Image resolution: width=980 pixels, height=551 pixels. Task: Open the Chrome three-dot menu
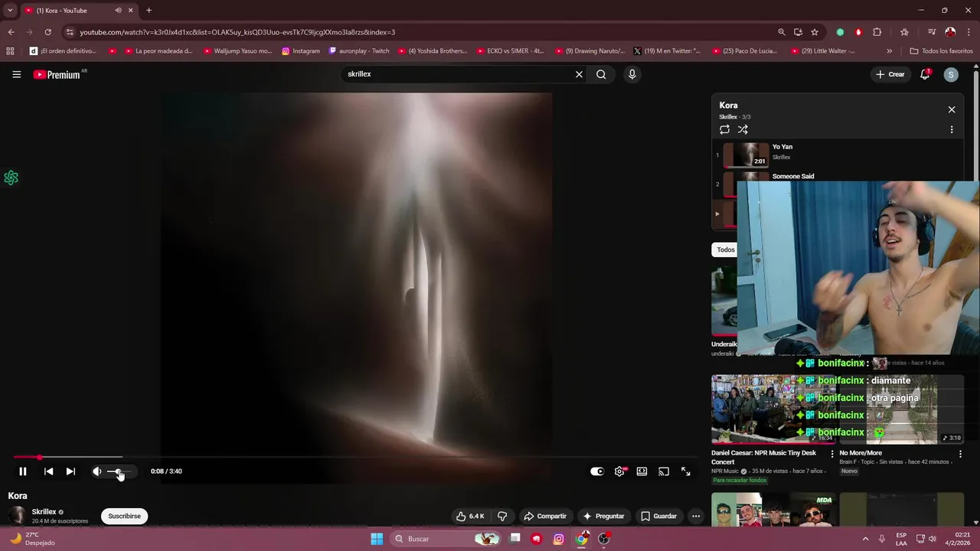coord(969,32)
